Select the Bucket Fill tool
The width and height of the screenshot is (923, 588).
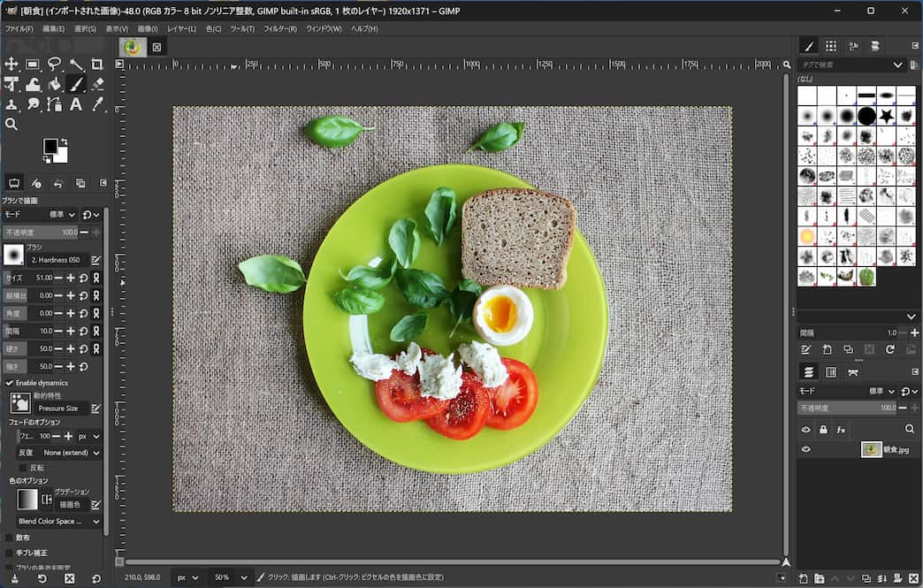(55, 84)
